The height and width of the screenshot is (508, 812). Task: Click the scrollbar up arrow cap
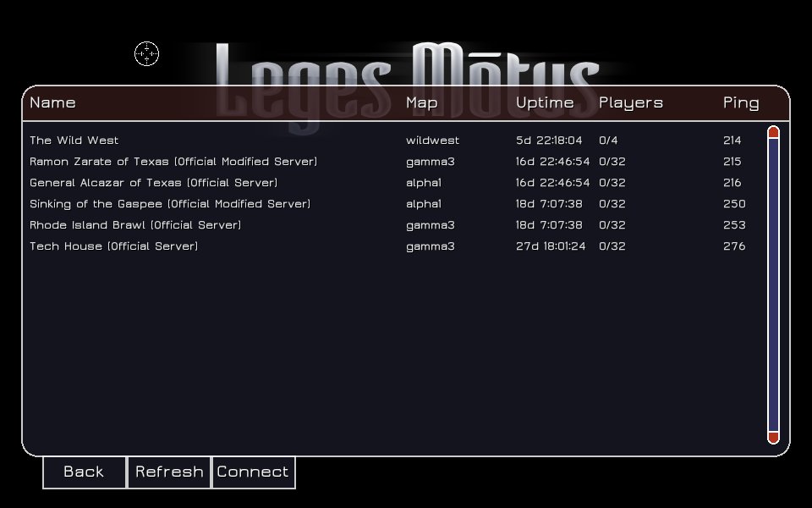coord(773,132)
